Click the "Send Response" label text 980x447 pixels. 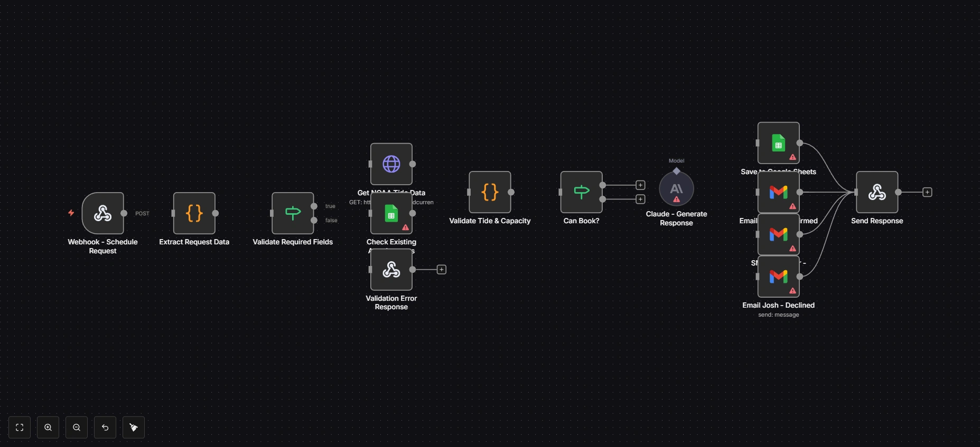(877, 221)
